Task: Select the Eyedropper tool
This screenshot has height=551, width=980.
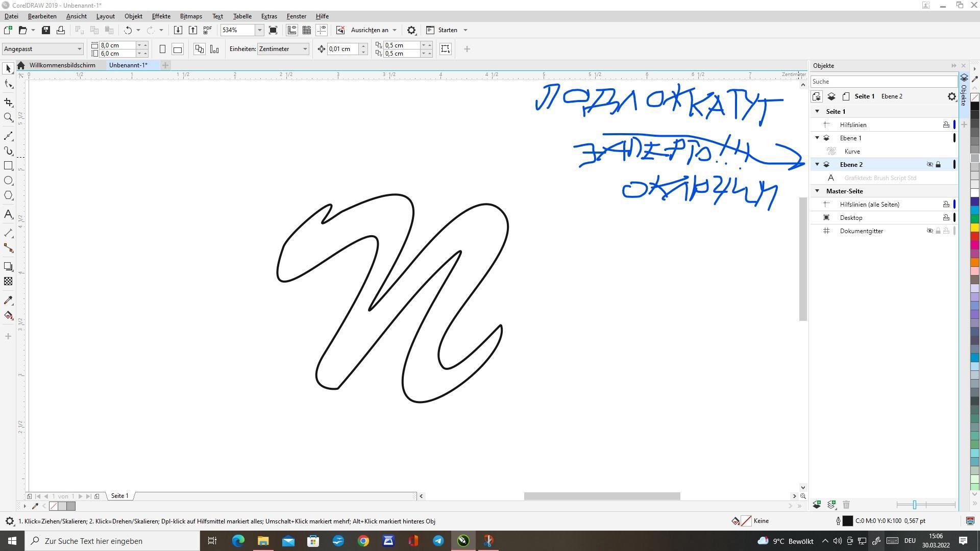Action: tap(8, 300)
